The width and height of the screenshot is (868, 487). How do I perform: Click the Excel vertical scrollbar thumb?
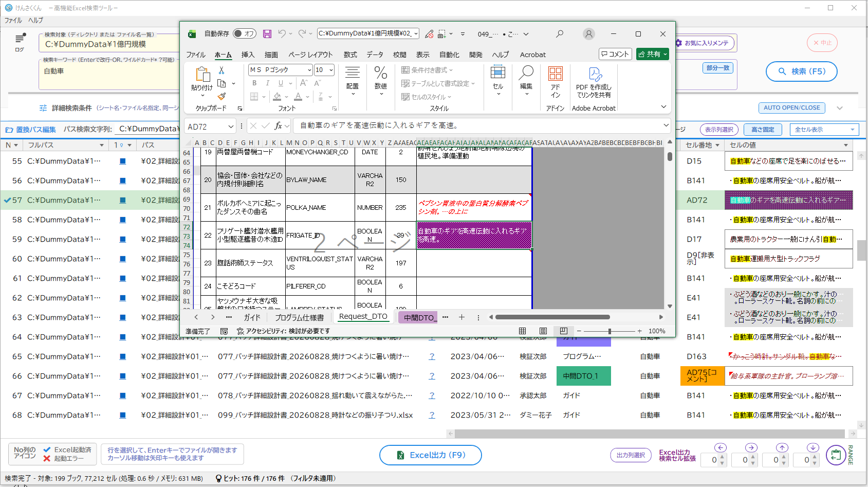click(670, 156)
